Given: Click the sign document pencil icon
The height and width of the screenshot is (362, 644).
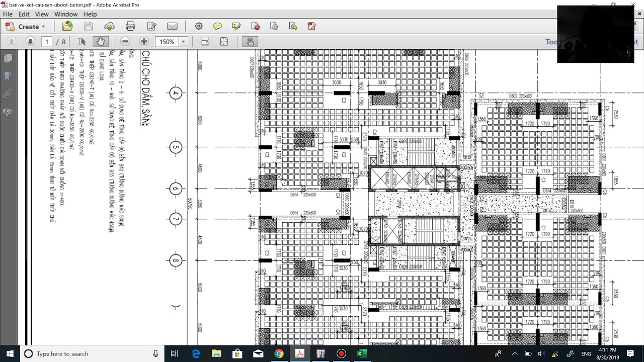Looking at the screenshot, I should pos(312,26).
